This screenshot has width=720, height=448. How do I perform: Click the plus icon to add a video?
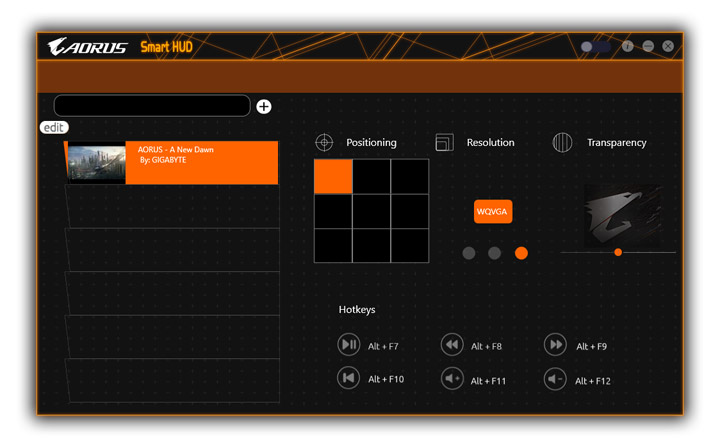tap(264, 106)
